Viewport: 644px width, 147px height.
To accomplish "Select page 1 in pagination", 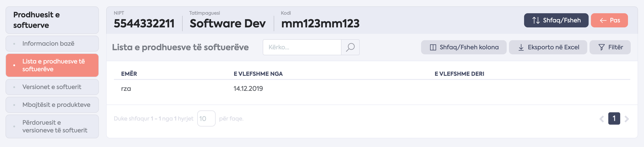I will point(614,118).
